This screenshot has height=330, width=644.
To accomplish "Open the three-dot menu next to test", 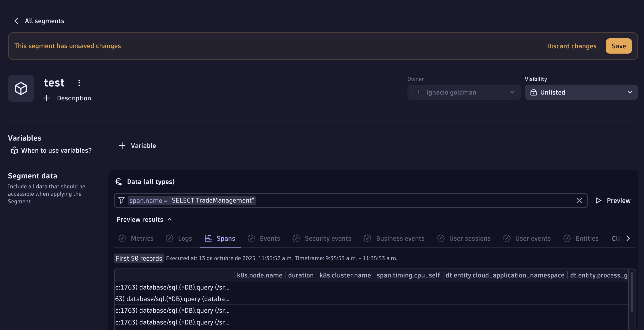I will click(79, 83).
